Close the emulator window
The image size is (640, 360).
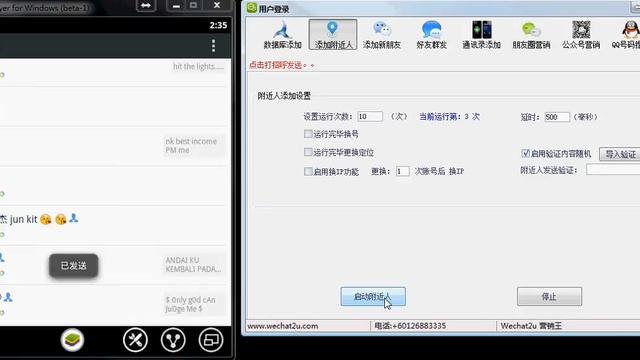pyautogui.click(x=217, y=5)
